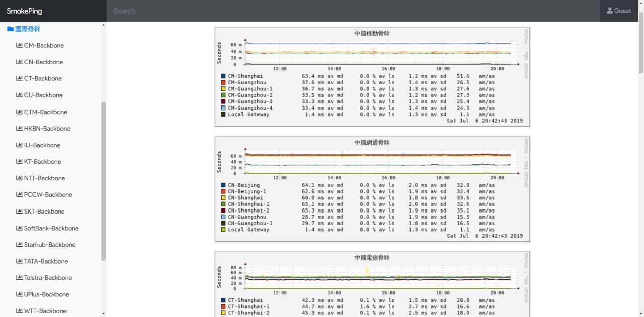Click the 中國電信骨幹 latency graph
Viewport: 644px width, 317px height.
click(372, 284)
